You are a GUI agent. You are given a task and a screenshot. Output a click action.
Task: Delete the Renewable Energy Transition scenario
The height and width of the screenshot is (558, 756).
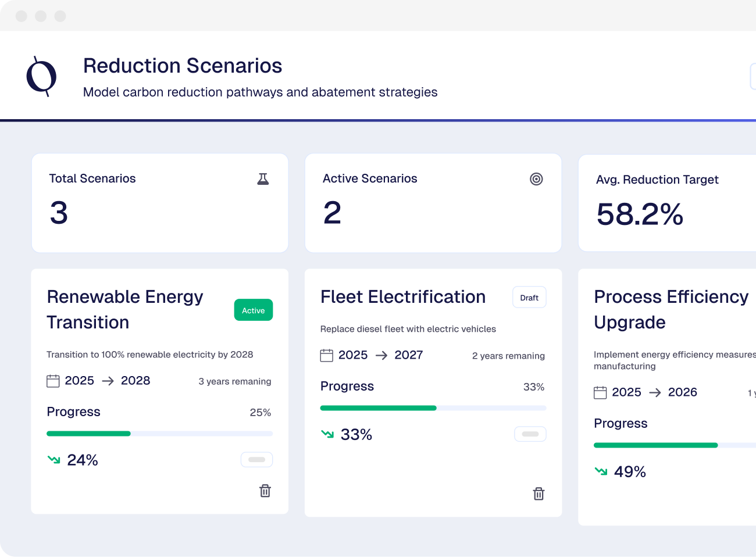pyautogui.click(x=265, y=491)
